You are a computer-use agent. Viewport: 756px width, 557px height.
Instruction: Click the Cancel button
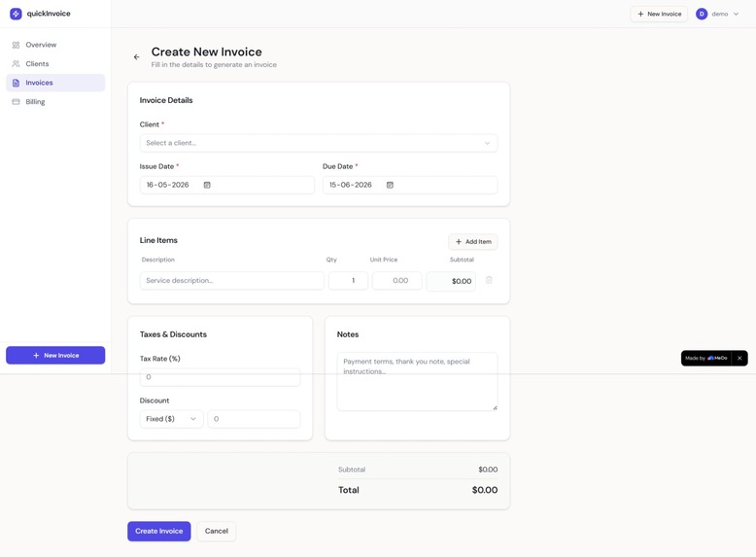click(217, 531)
